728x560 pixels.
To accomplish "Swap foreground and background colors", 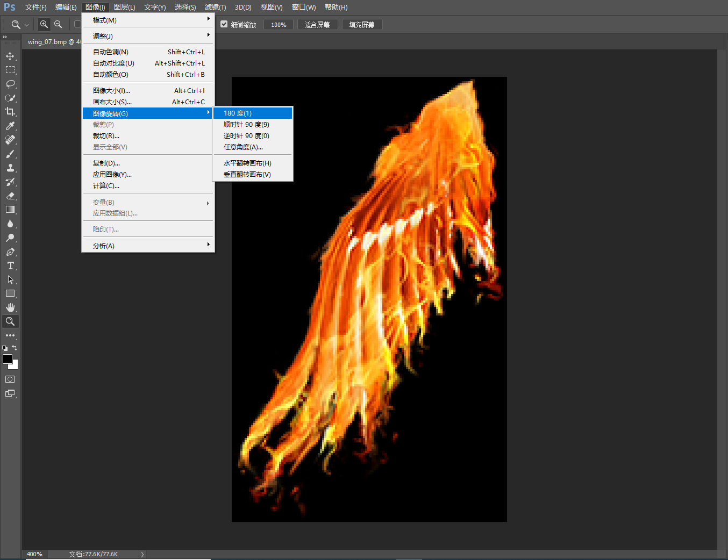I will 15,348.
